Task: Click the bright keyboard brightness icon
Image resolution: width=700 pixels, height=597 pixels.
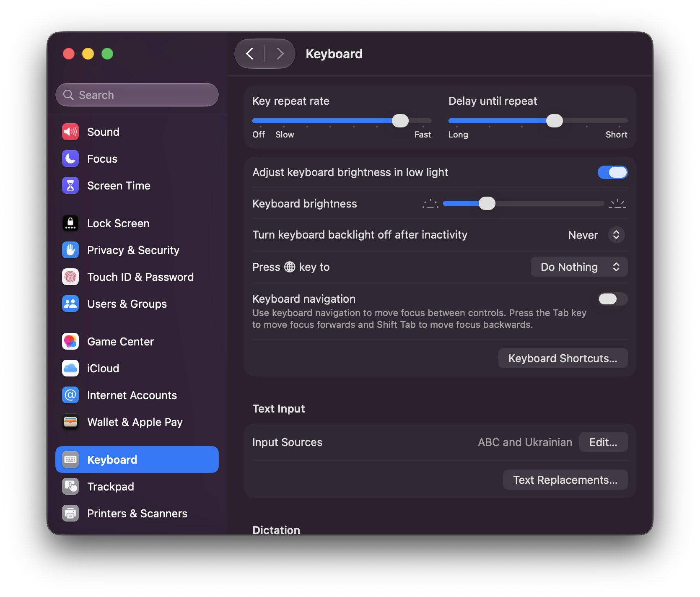Action: coord(618,204)
